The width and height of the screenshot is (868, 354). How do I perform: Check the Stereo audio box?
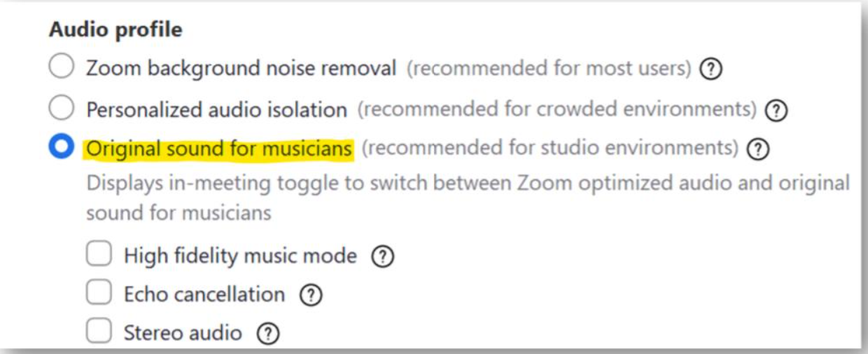[x=99, y=332]
